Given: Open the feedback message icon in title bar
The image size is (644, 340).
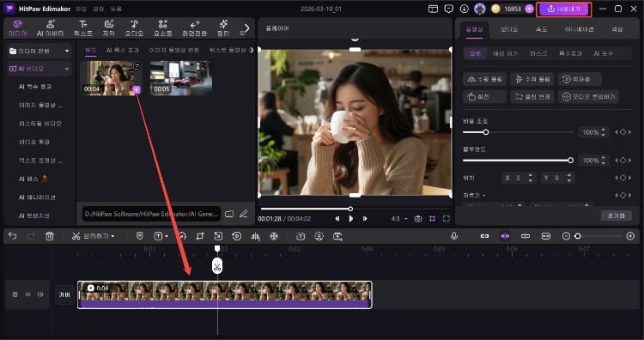Looking at the screenshot, I should (449, 9).
